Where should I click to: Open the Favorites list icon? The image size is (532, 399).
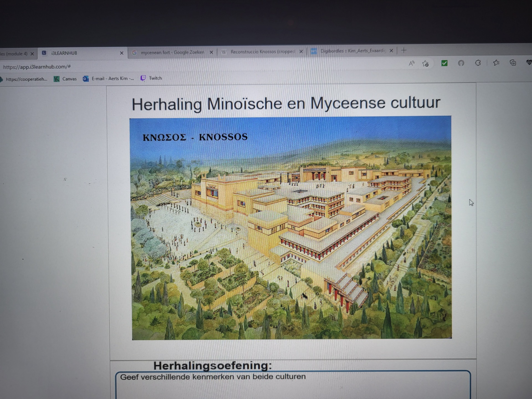[x=496, y=63]
